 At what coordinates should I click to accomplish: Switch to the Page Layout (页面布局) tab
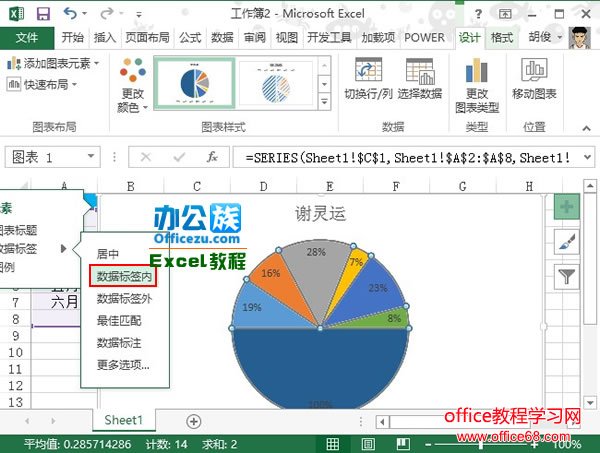(148, 37)
